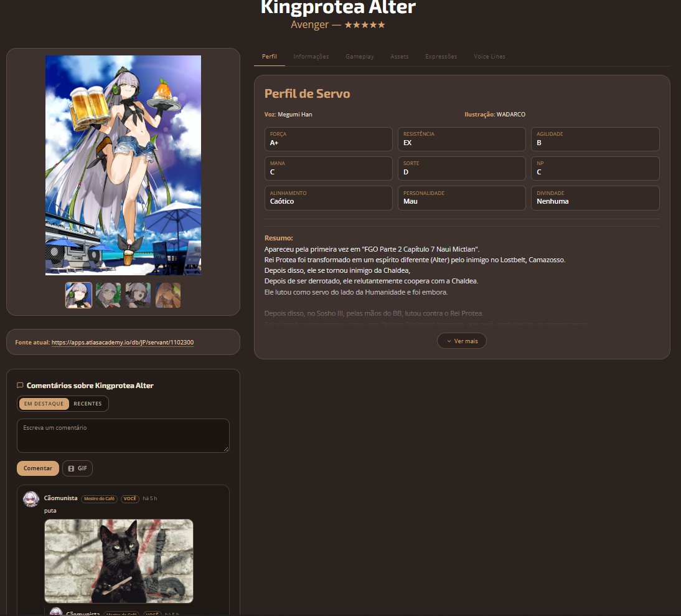Open the Expressões tab
The height and width of the screenshot is (616, 681).
pyautogui.click(x=441, y=57)
